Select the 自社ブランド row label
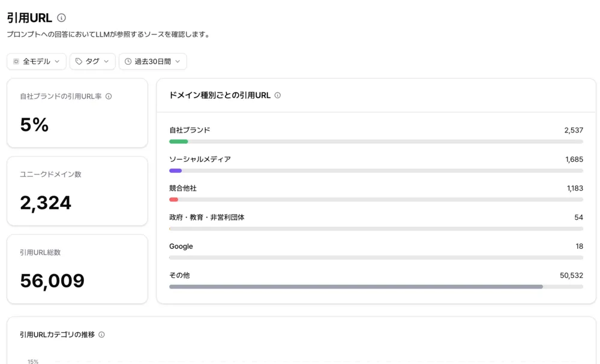The width and height of the screenshot is (600, 364). (190, 130)
